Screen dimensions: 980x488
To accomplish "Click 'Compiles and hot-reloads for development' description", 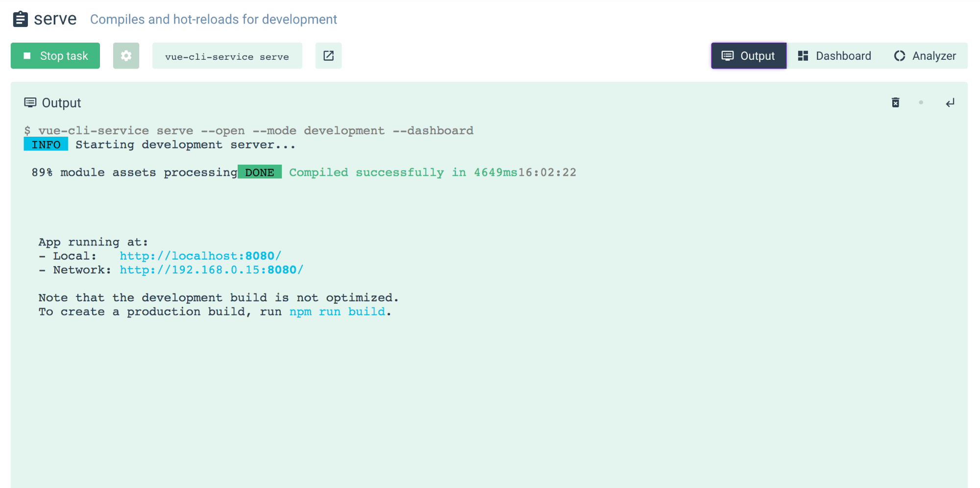I will coord(214,19).
